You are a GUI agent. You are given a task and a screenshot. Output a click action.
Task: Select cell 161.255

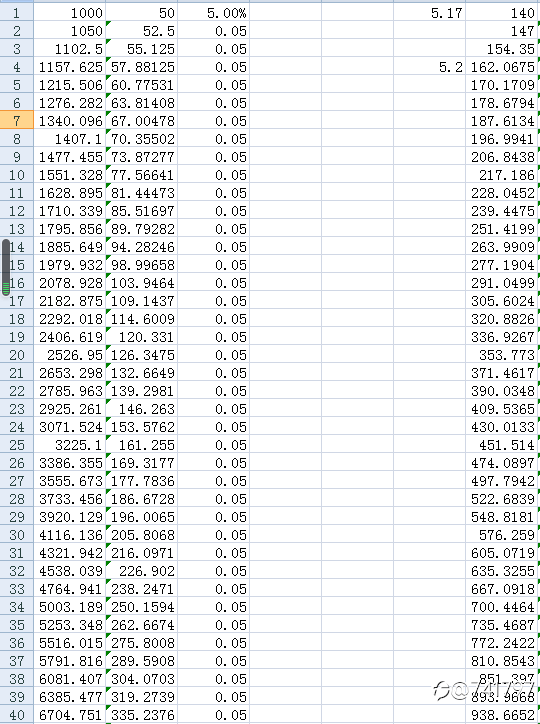click(x=142, y=445)
